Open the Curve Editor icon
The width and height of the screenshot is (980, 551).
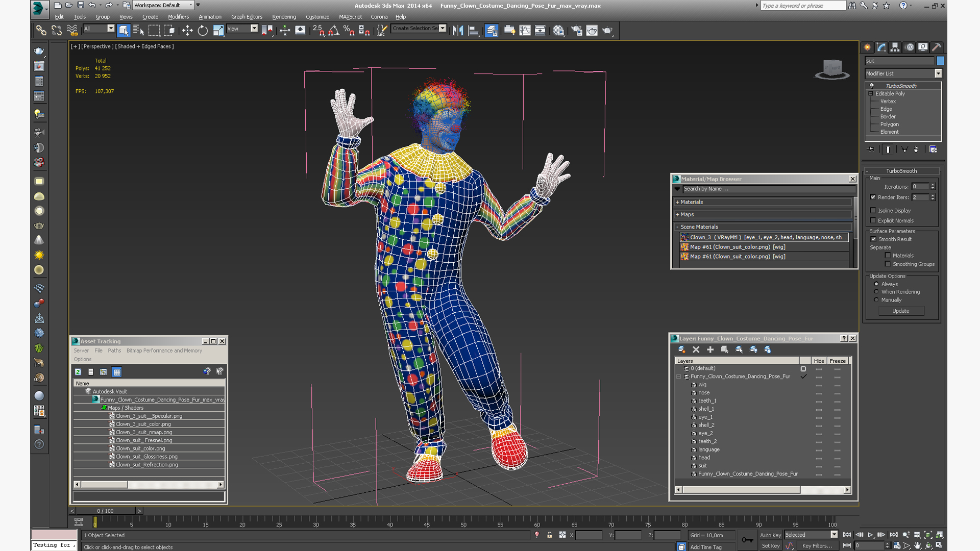click(525, 31)
